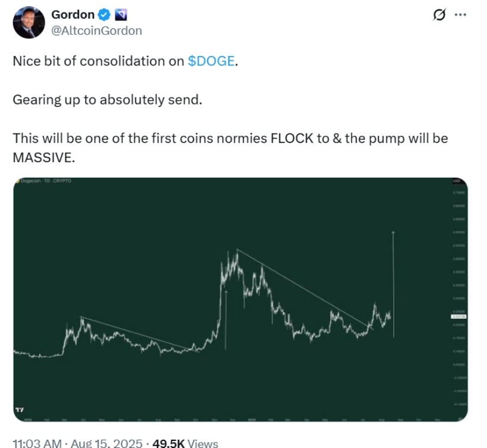Screen dimensions: 487x448
Task: Click the USD label above price axis
Action: click(456, 181)
